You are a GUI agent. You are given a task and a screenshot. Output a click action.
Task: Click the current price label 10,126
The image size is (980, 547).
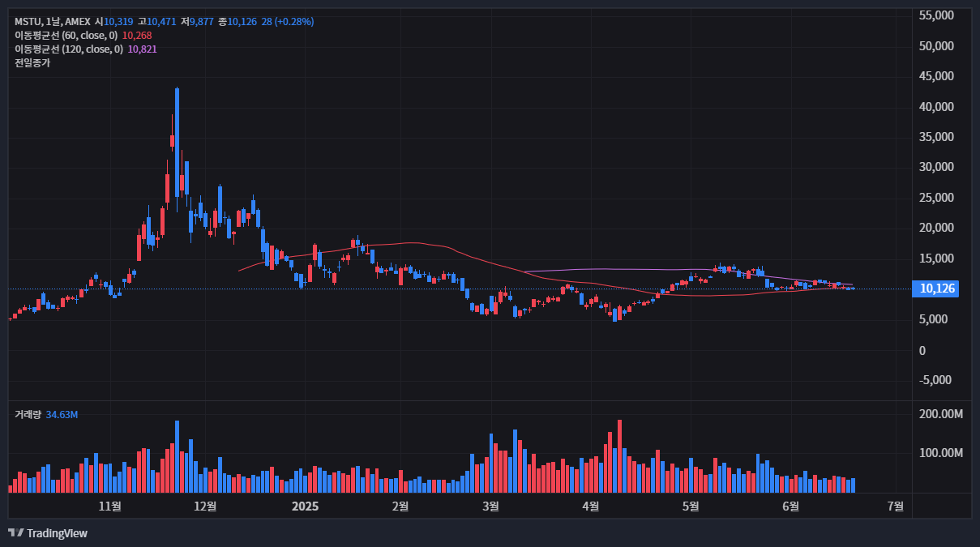(935, 288)
